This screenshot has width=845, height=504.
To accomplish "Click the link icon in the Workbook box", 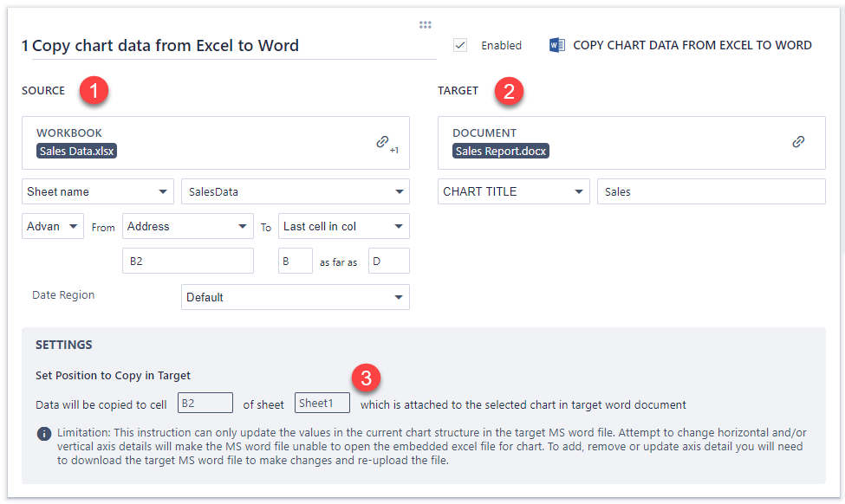I will [x=382, y=142].
